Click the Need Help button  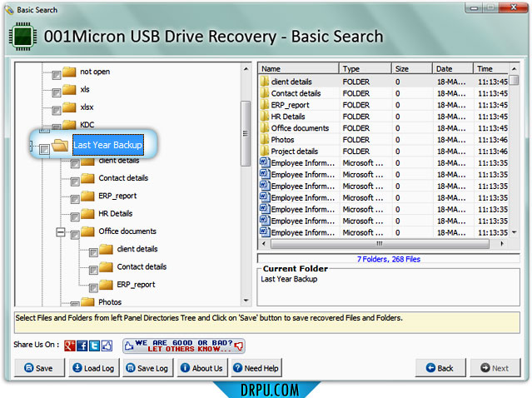(x=256, y=368)
